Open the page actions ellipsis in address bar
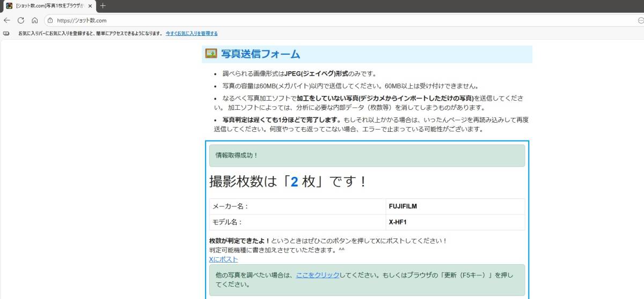Screen dimensions: 644x299 640,20
